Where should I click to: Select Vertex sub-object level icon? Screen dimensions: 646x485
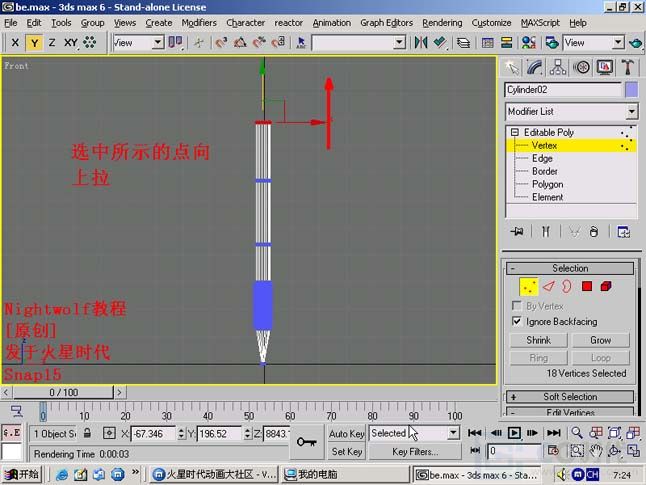tap(529, 286)
